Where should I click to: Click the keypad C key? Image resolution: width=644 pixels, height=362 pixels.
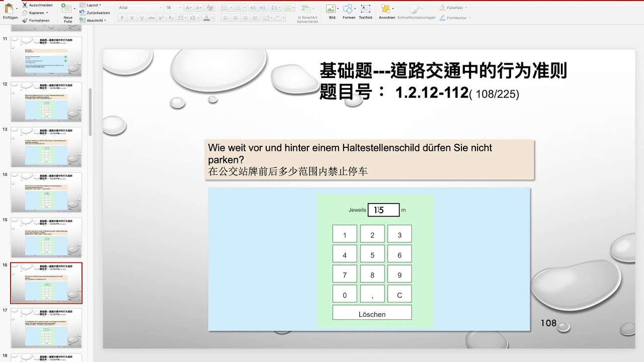tap(399, 294)
